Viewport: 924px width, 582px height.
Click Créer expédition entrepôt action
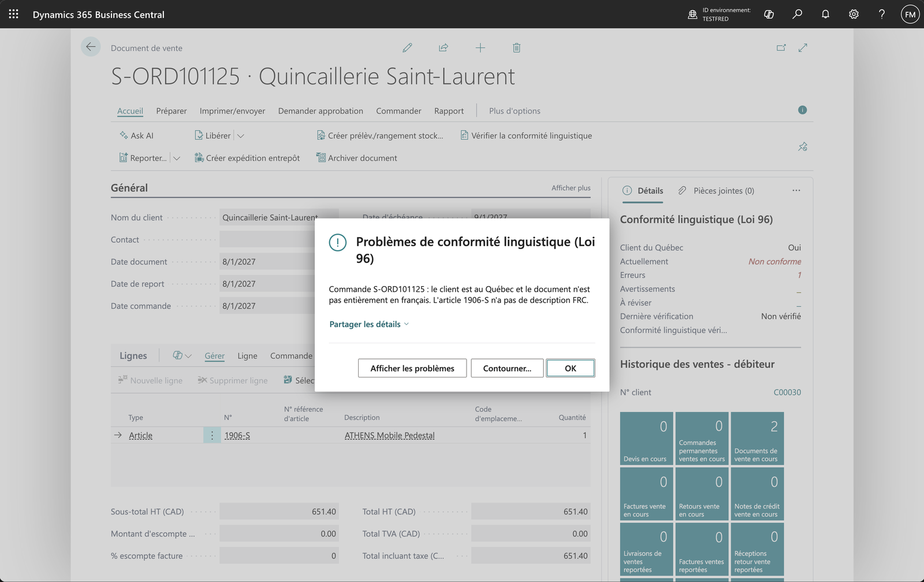(247, 158)
